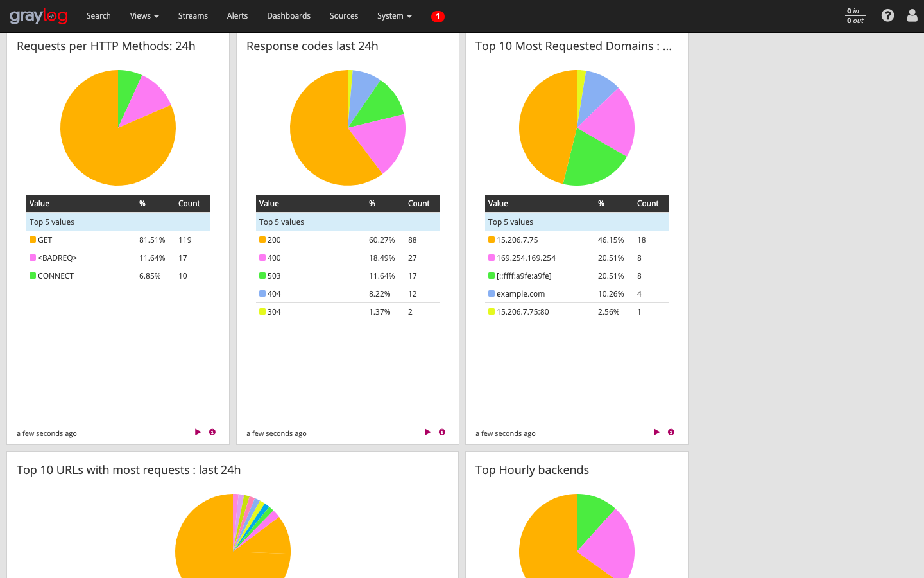Show info for Requests per HTTP Methods widget
This screenshot has width=924, height=578.
coord(212,432)
